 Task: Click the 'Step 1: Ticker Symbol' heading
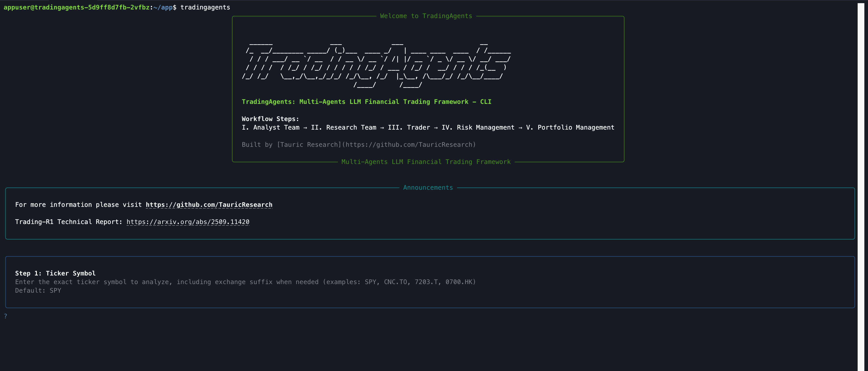click(55, 273)
